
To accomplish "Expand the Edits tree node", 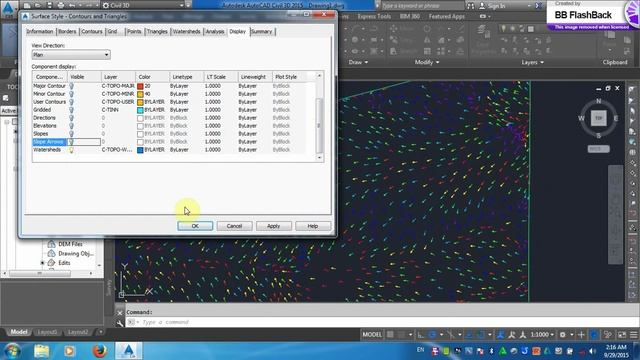I will 42,263.
